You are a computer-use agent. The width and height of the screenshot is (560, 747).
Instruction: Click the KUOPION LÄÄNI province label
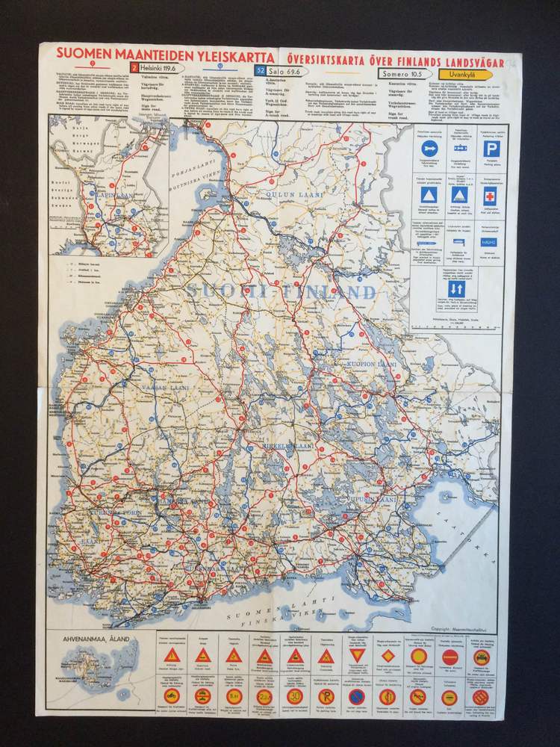(371, 364)
